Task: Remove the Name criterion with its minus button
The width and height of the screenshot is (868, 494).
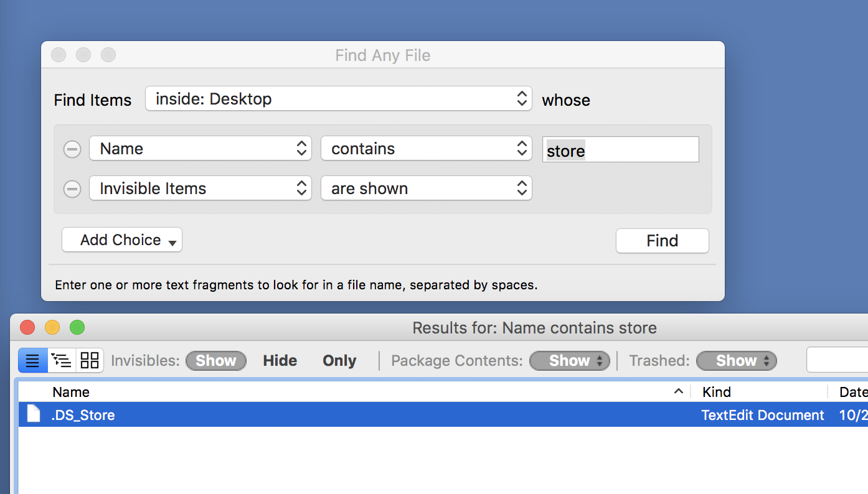Action: [72, 149]
